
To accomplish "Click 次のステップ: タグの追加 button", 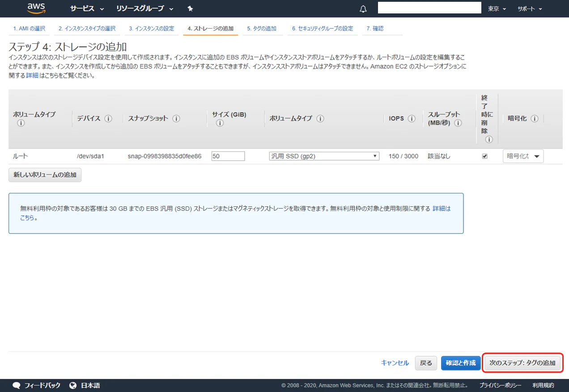I will pos(522,363).
